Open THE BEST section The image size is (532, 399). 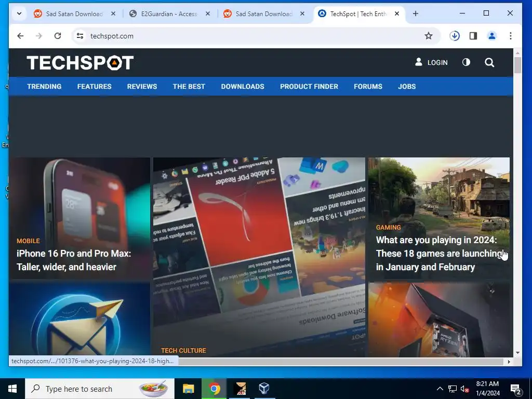[189, 87]
